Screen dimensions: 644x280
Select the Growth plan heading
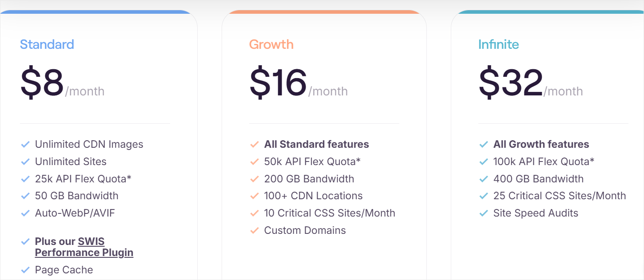271,44
